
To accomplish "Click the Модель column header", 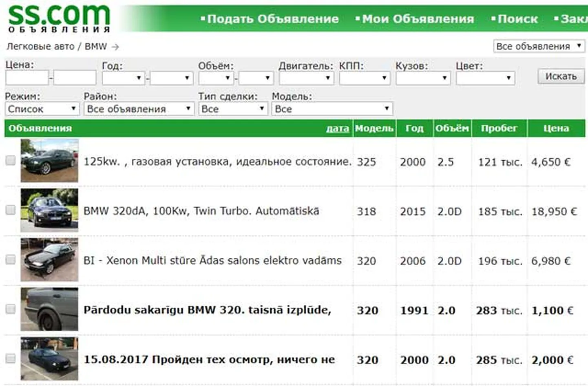I will coord(374,128).
